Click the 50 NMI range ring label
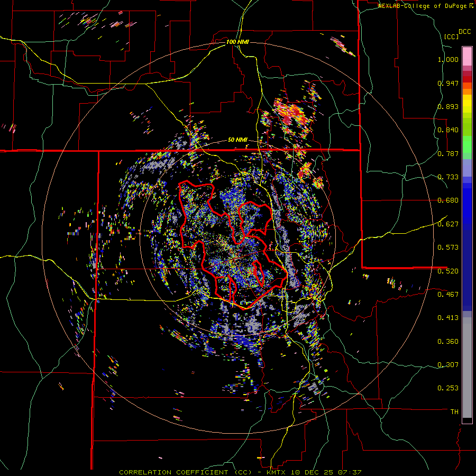The height and width of the screenshot is (476, 476). pos(237,140)
